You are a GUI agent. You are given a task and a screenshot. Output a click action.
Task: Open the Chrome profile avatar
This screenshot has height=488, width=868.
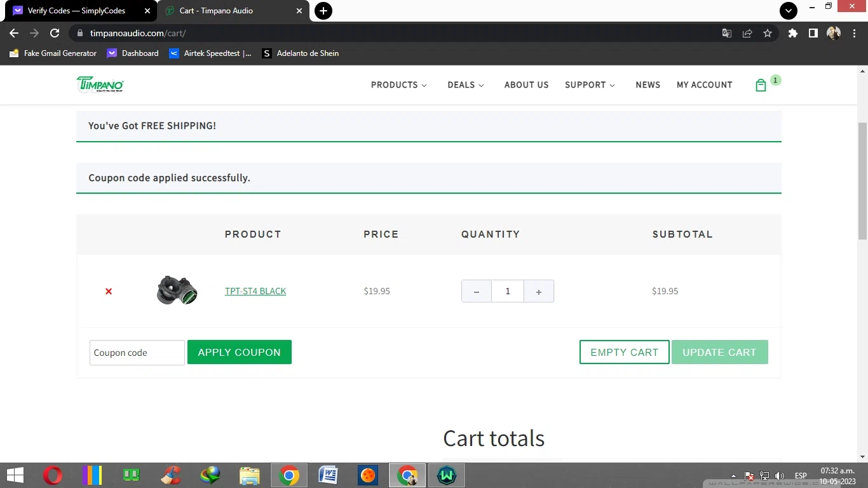point(834,33)
